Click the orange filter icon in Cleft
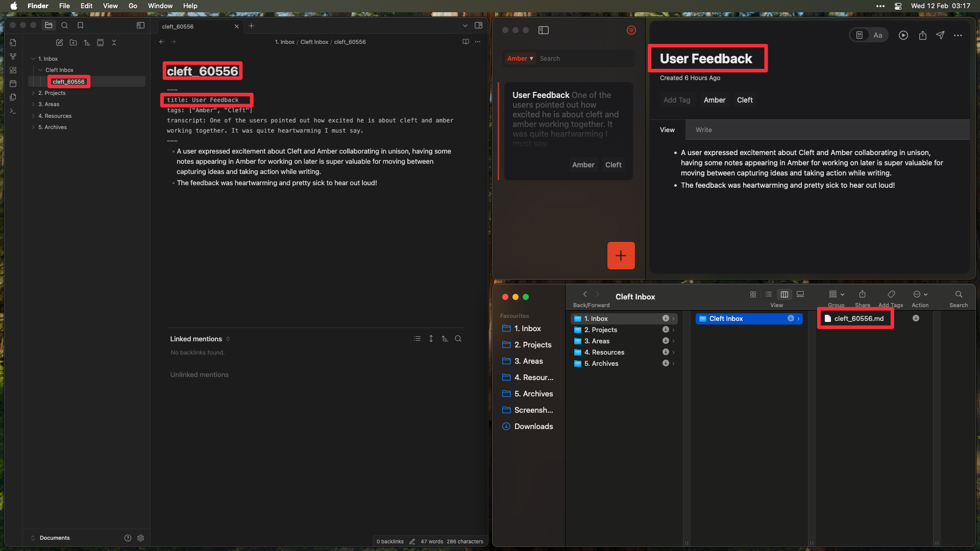This screenshot has width=980, height=551. 631,31
